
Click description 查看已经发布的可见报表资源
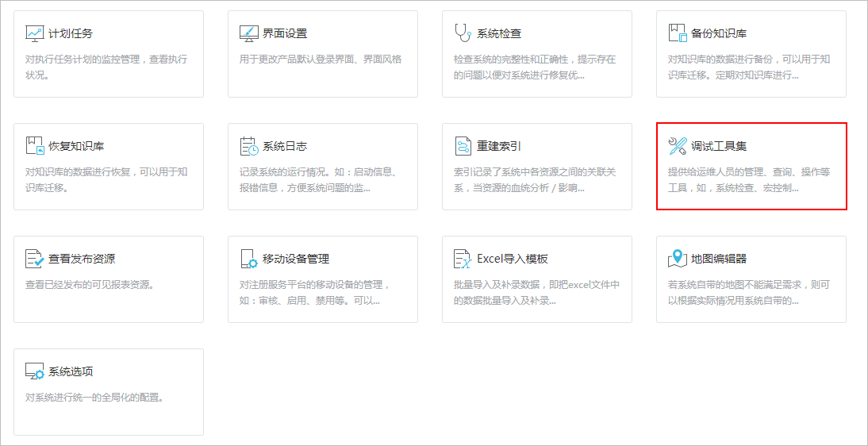point(89,286)
